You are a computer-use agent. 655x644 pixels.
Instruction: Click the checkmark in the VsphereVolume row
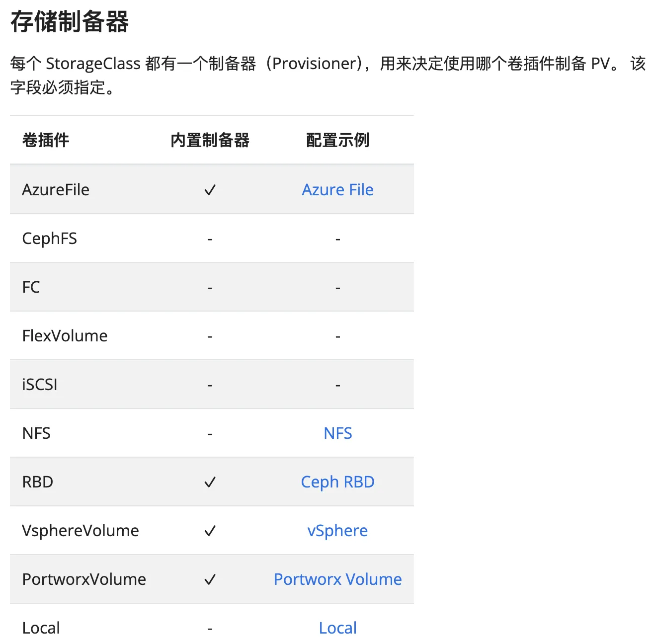210,531
